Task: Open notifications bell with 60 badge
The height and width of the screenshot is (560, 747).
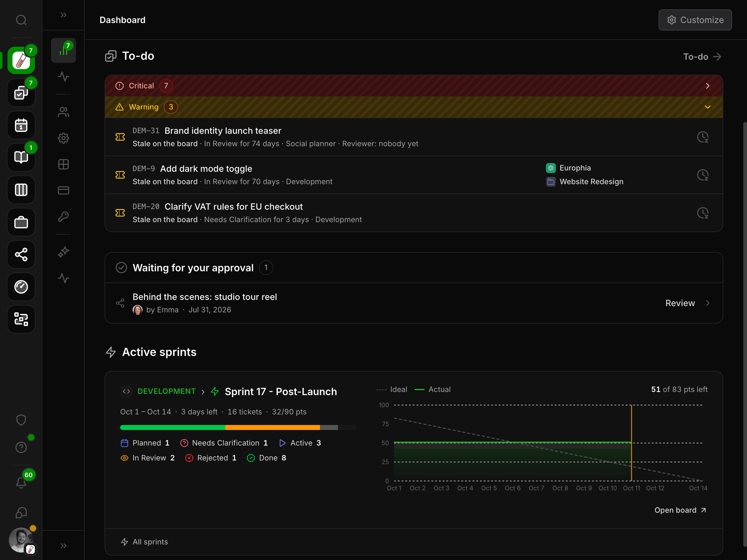Action: click(21, 483)
